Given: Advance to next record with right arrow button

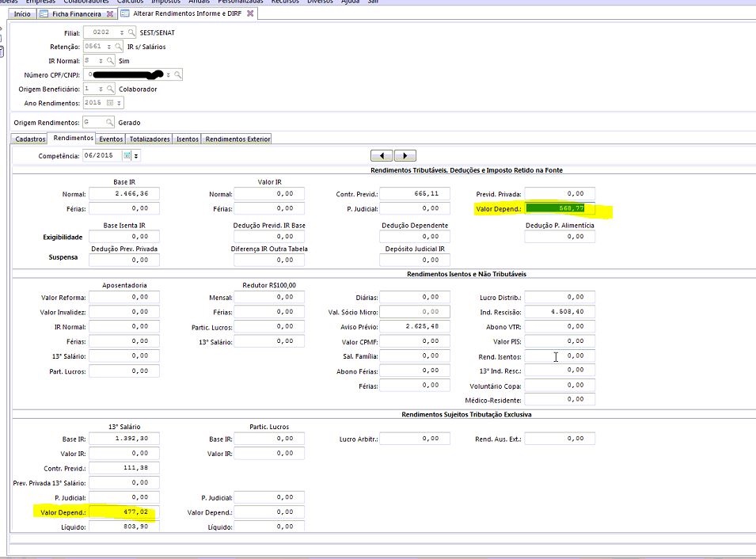Looking at the screenshot, I should tap(405, 156).
